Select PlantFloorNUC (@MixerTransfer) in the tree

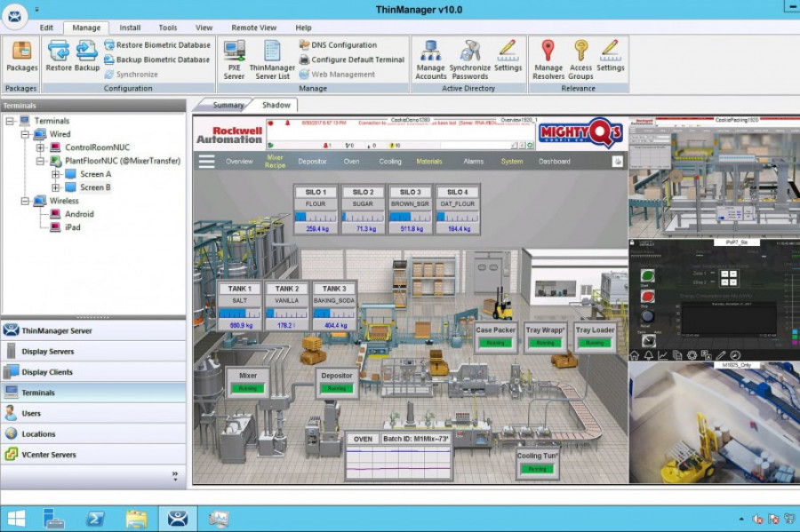coord(123,161)
